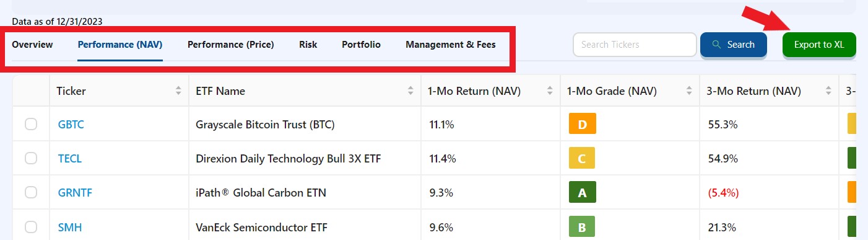This screenshot has width=868, height=240.
Task: Click iPath Global Carbon ETN name cell
Action: click(261, 193)
